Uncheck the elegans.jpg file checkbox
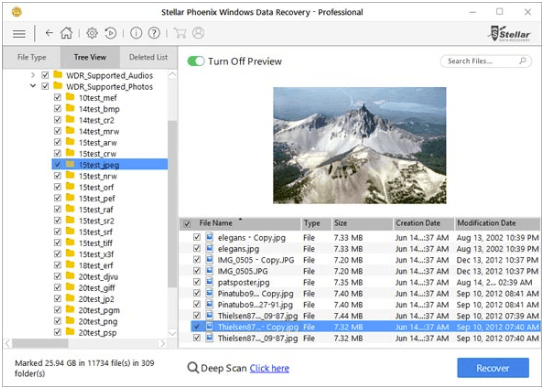This screenshot has width=545, height=390. coord(197,249)
